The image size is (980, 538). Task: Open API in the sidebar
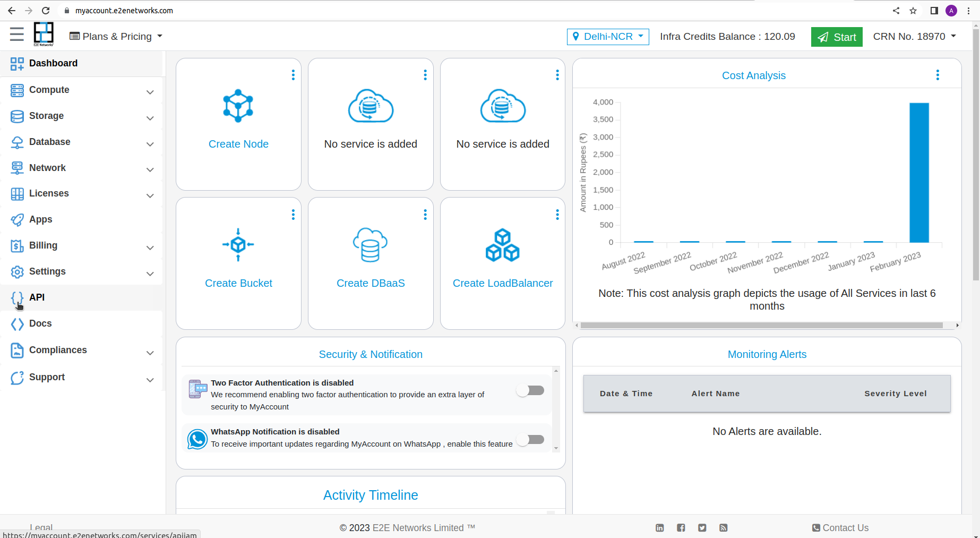click(82, 298)
